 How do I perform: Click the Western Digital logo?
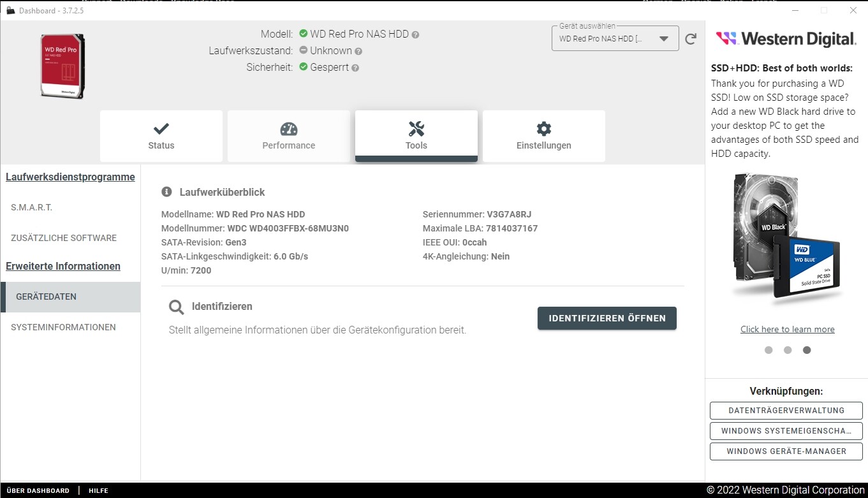(786, 39)
